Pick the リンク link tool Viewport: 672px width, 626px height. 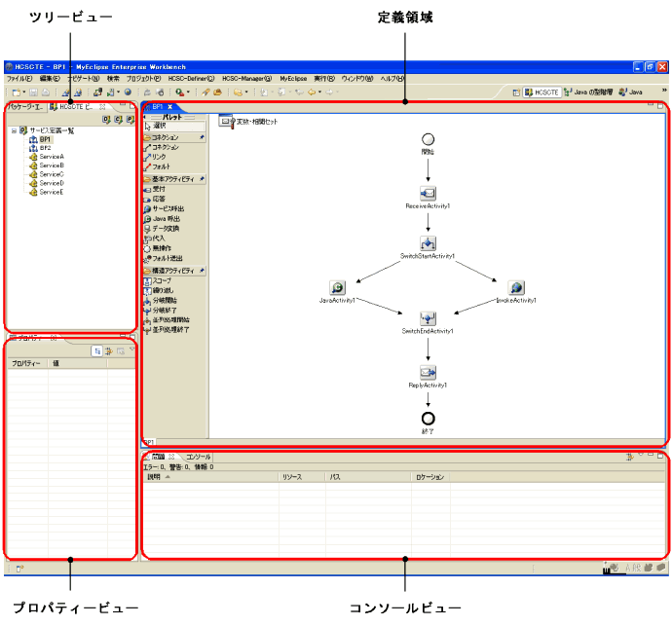click(x=155, y=157)
